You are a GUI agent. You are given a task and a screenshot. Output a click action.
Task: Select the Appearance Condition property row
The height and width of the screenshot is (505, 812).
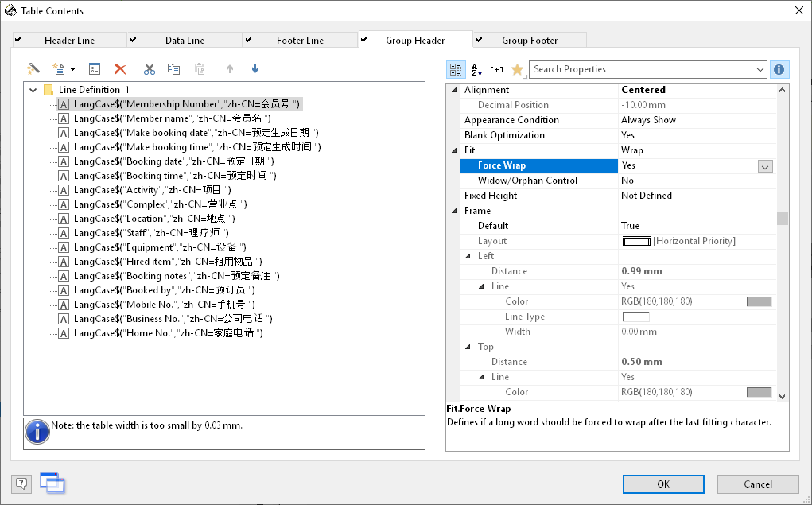coord(618,120)
